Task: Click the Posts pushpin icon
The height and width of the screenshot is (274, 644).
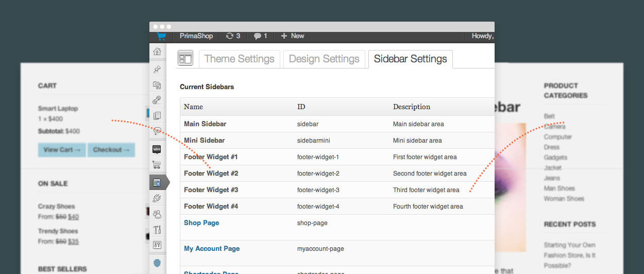Action: pos(157,68)
